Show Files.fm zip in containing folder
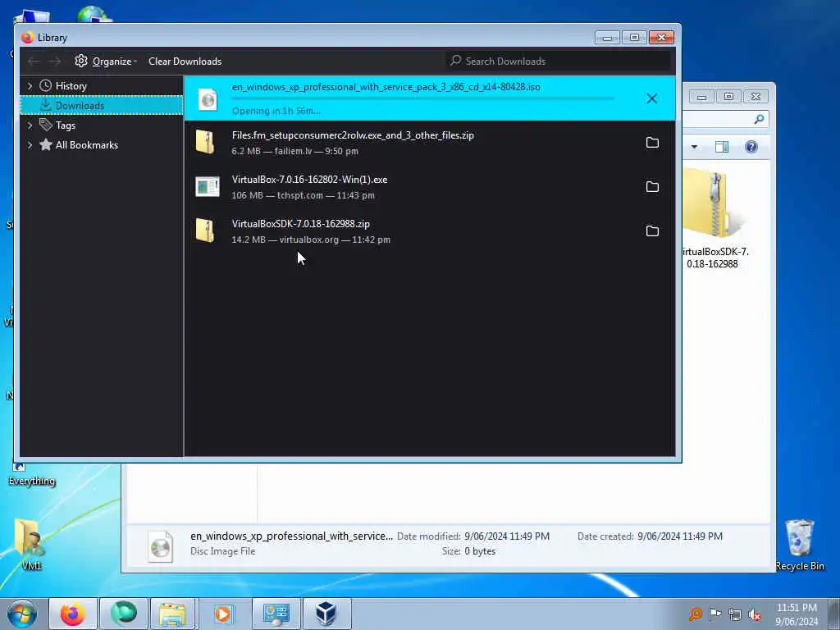 point(652,143)
